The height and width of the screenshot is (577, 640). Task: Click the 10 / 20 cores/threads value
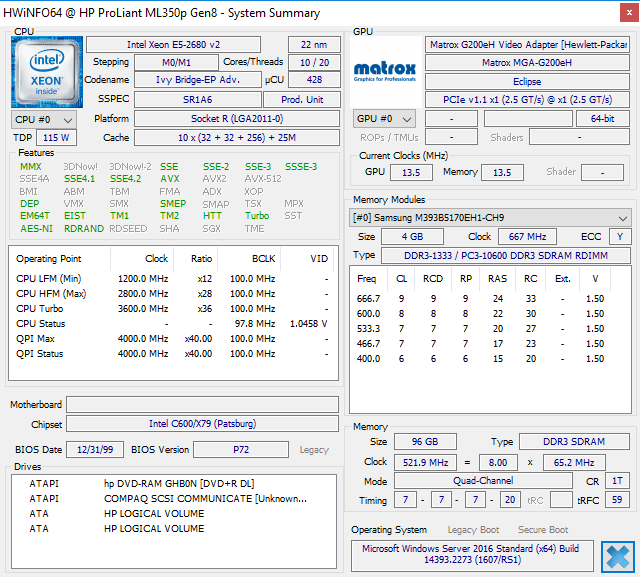[x=314, y=62]
